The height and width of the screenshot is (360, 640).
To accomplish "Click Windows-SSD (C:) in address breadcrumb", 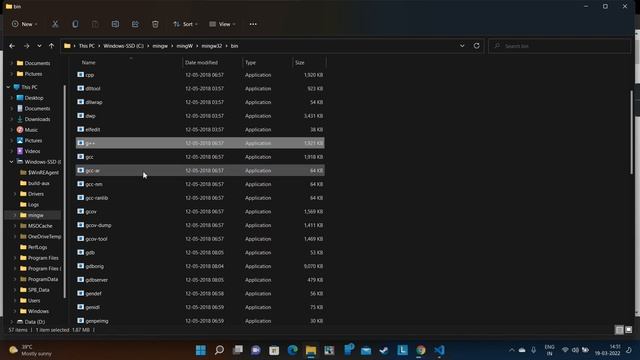I will pyautogui.click(x=123, y=46).
